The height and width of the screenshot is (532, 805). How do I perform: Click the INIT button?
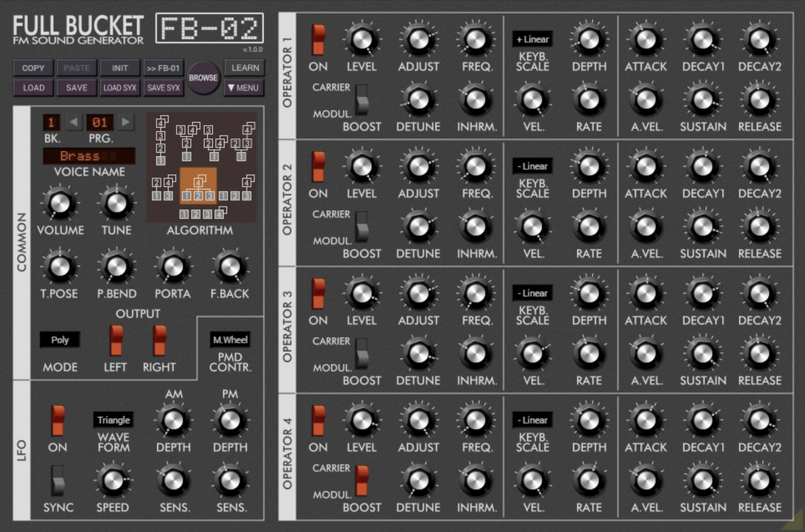pos(120,68)
